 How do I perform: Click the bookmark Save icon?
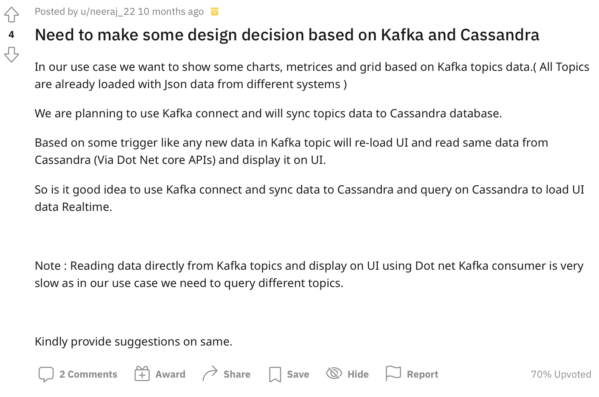275,374
